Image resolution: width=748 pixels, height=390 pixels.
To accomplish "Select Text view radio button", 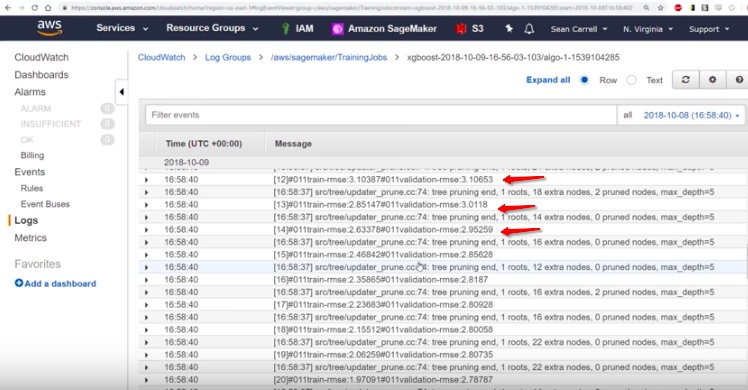I will 632,80.
